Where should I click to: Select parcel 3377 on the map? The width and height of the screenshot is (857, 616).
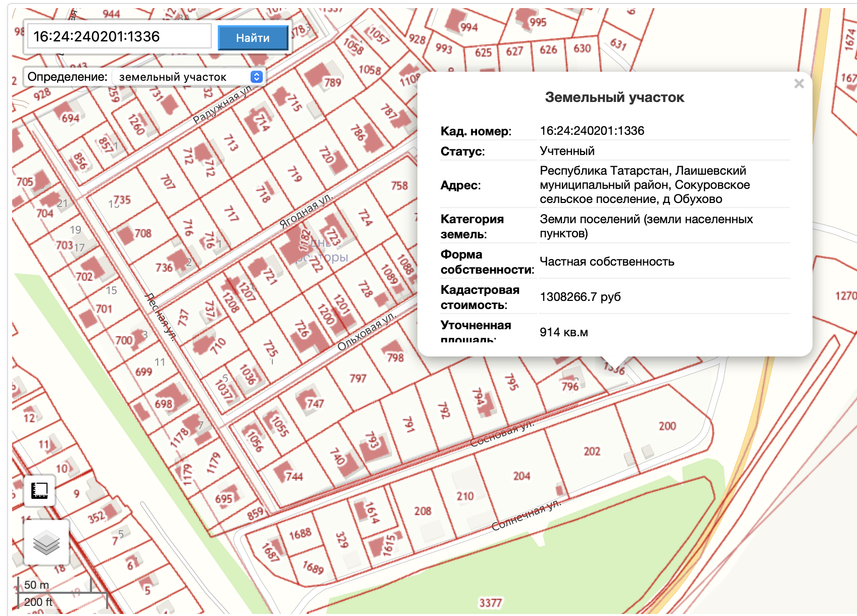click(x=490, y=602)
